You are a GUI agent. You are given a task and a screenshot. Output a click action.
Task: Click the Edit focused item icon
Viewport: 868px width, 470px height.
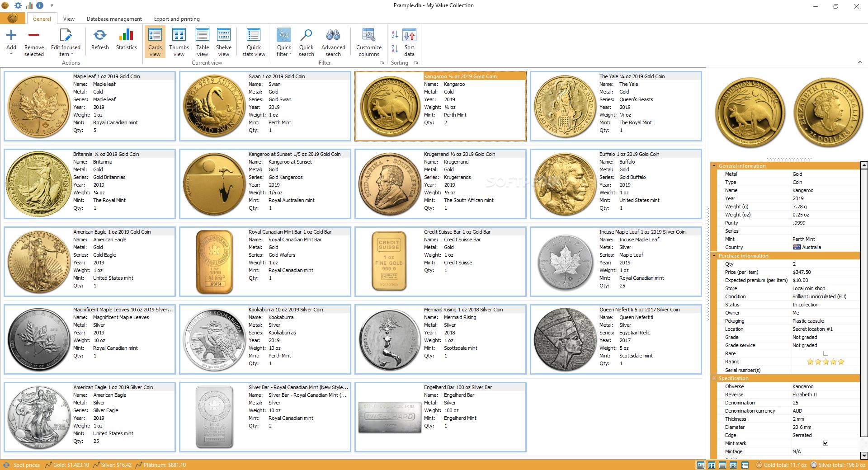tap(66, 35)
